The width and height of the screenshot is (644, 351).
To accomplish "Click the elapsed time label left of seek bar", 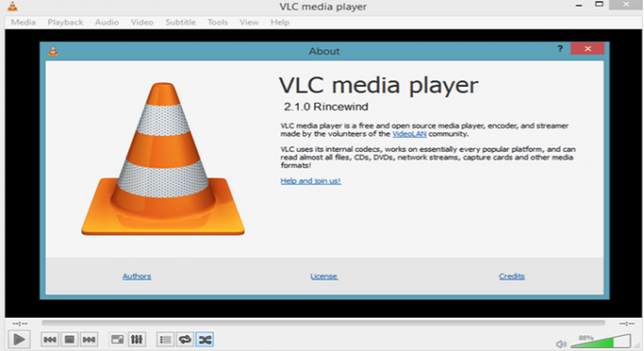I will point(19,323).
